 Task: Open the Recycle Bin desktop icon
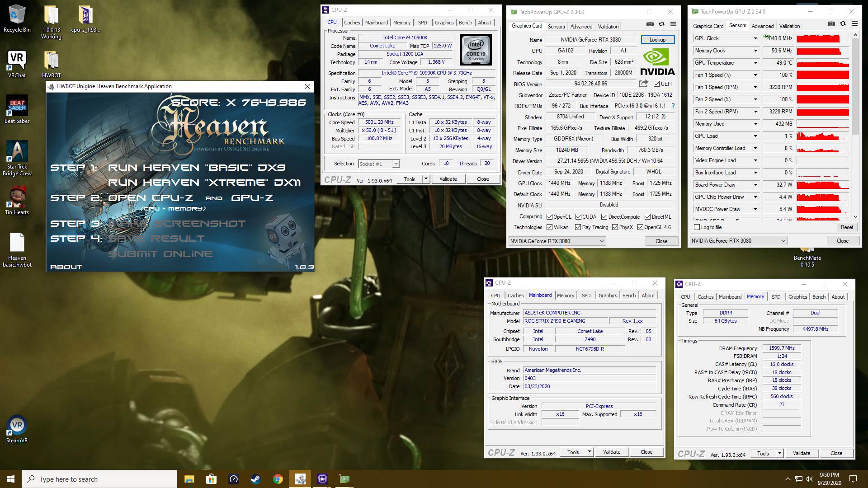click(17, 19)
